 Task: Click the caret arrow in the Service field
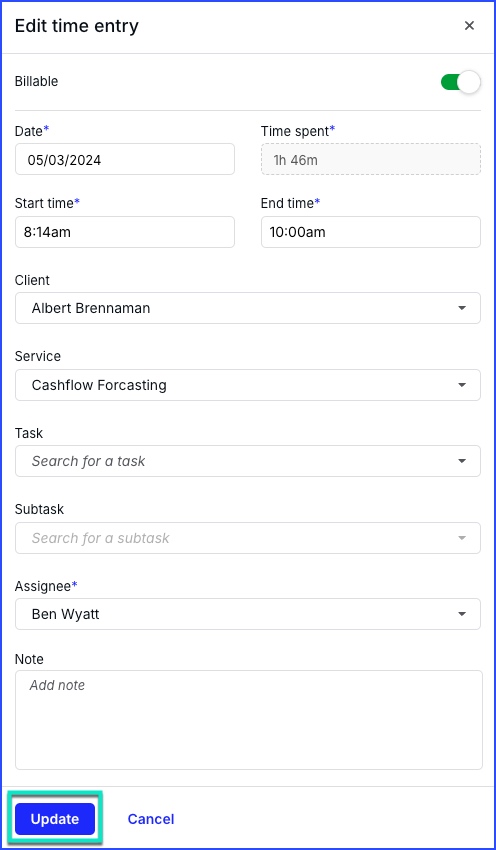click(x=462, y=385)
